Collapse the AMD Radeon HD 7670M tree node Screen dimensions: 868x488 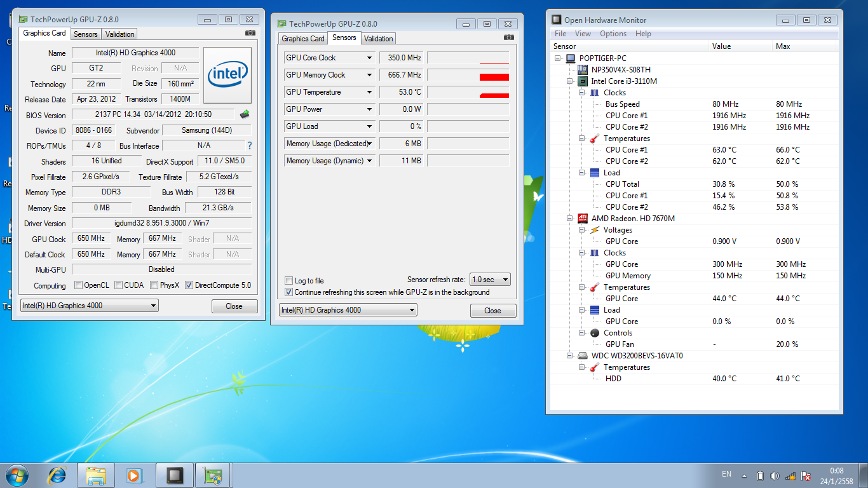coord(569,219)
